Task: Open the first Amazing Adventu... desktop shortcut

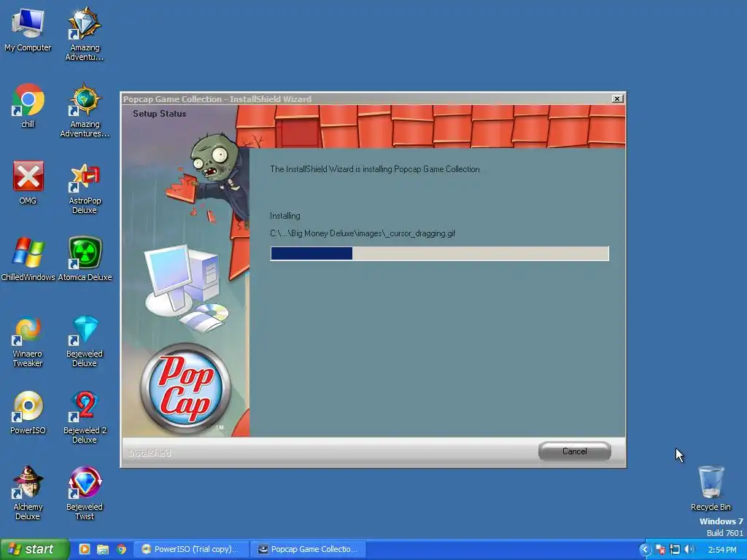Action: 85,34
